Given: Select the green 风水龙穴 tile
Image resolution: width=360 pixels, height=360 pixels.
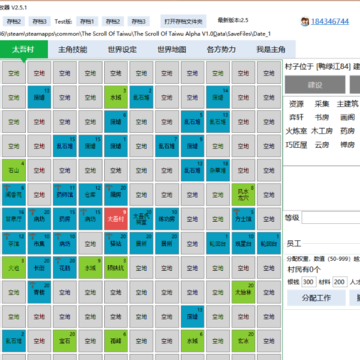Looking at the screenshot, I should coord(243,195).
